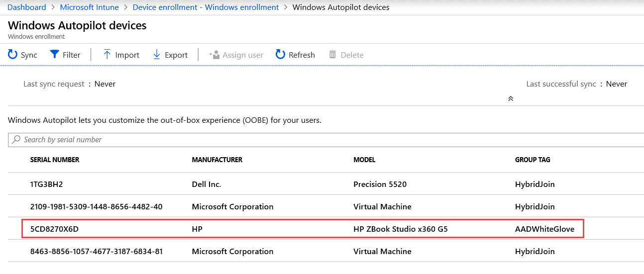Sort by Group Tag column header
This screenshot has width=644, height=274.
(533, 160)
